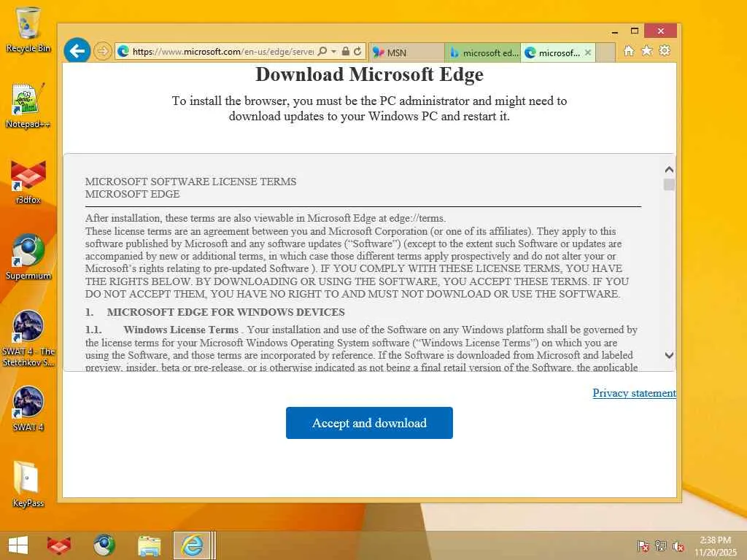Select the Notepad++ desktop shortcut
Image resolution: width=747 pixels, height=560 pixels.
point(28,106)
